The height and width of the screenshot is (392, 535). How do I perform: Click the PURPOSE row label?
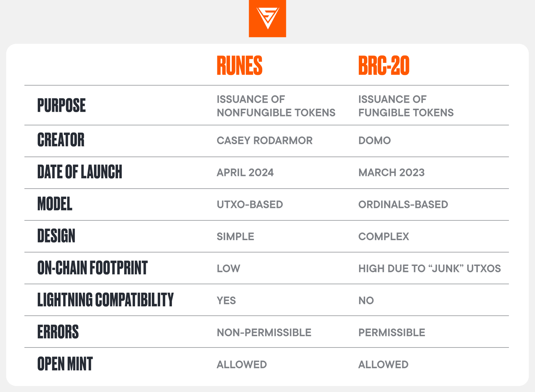pos(62,105)
